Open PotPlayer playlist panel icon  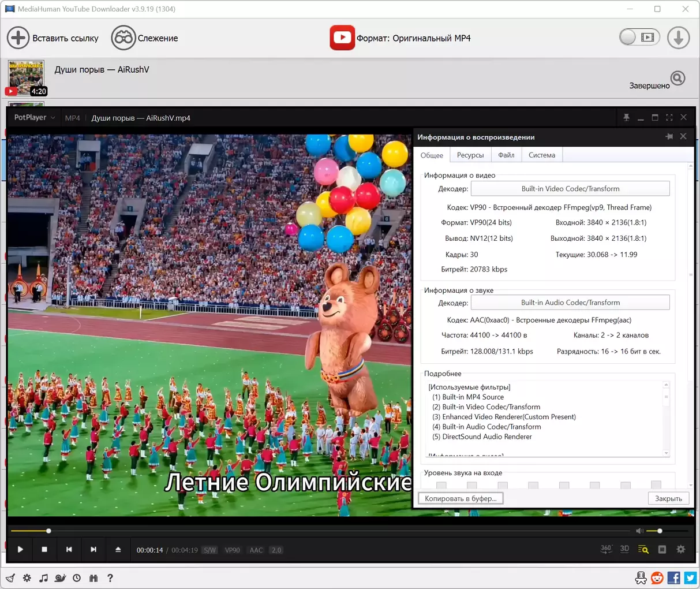pyautogui.click(x=662, y=550)
